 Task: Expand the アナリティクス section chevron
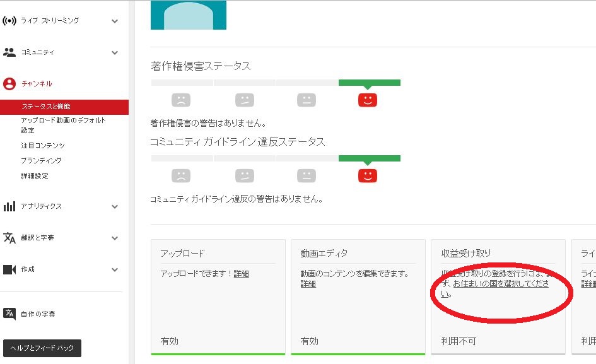click(115, 207)
